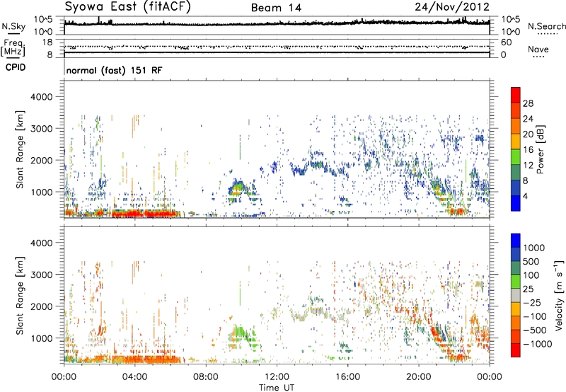
Task: Click the 04:00 time tick label
Action: (x=134, y=377)
